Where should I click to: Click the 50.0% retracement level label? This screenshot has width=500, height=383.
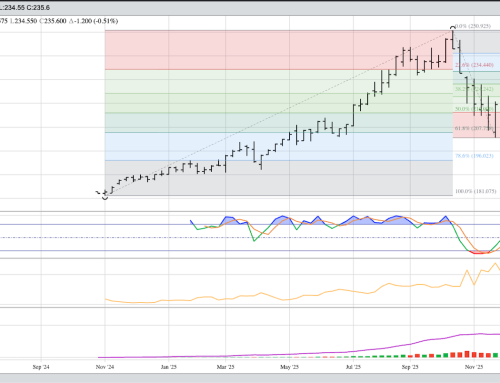(474, 109)
